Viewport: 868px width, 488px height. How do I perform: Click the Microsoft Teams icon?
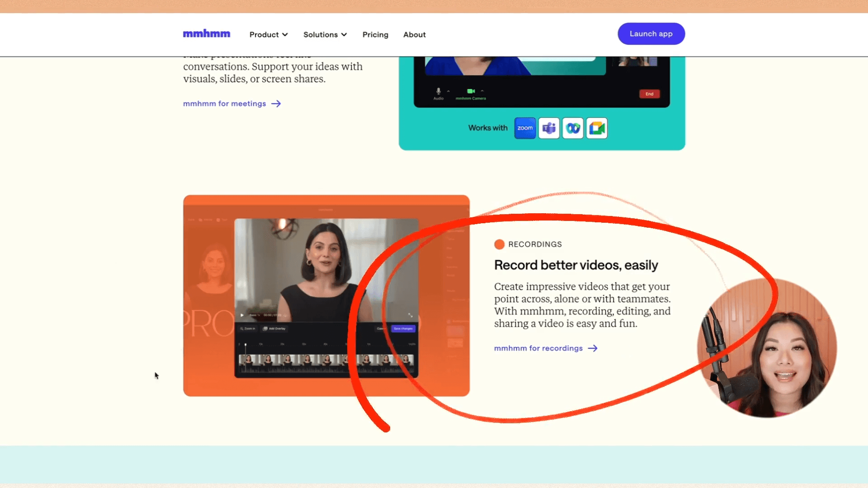tap(549, 128)
